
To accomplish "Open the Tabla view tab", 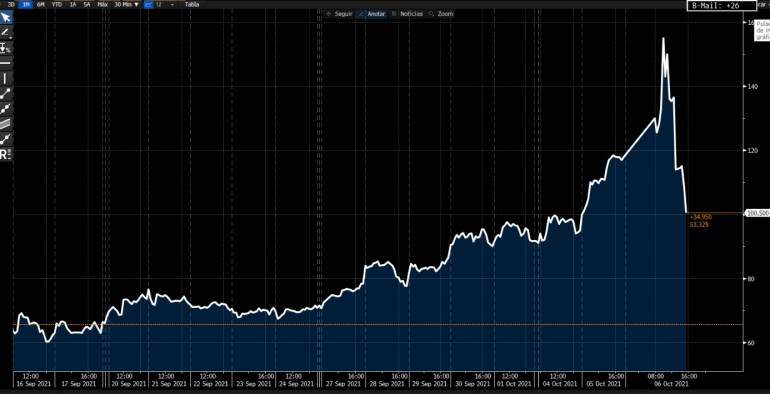I will pyautogui.click(x=192, y=4).
